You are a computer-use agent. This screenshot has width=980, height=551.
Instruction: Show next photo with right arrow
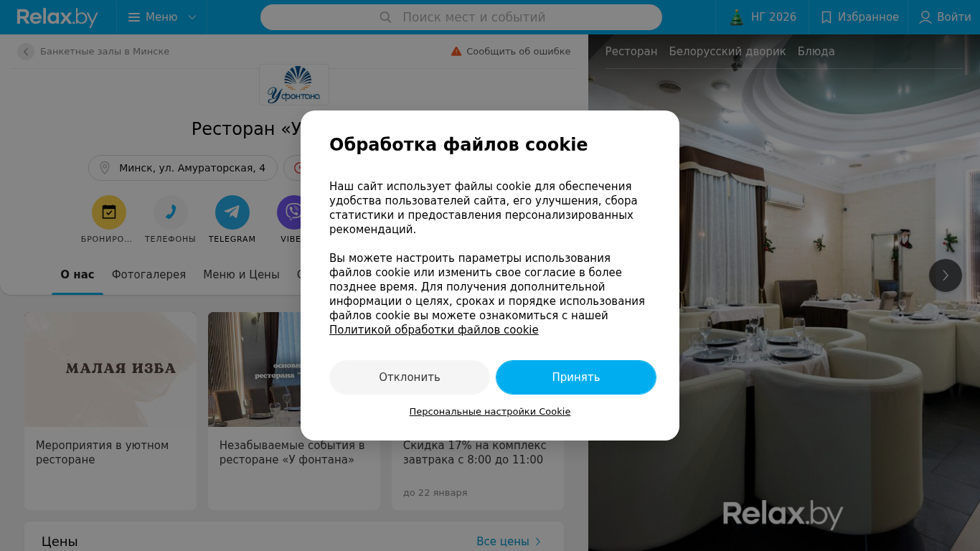tap(946, 275)
